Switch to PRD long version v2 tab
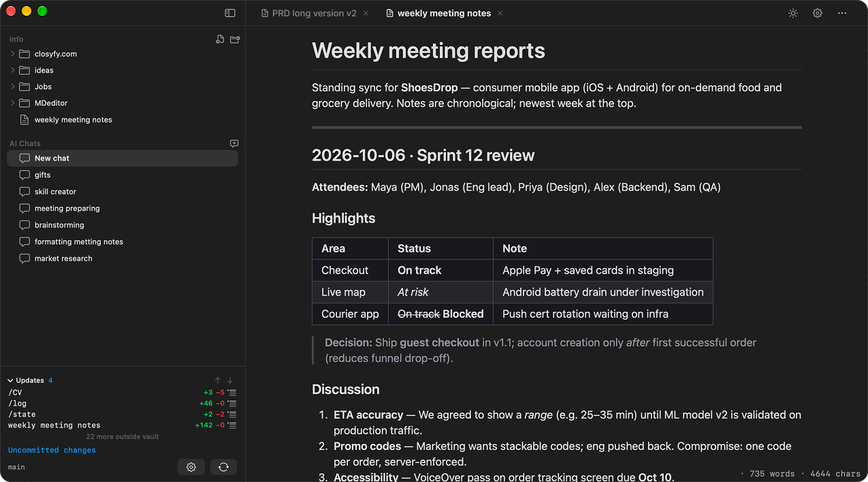 pyautogui.click(x=308, y=13)
